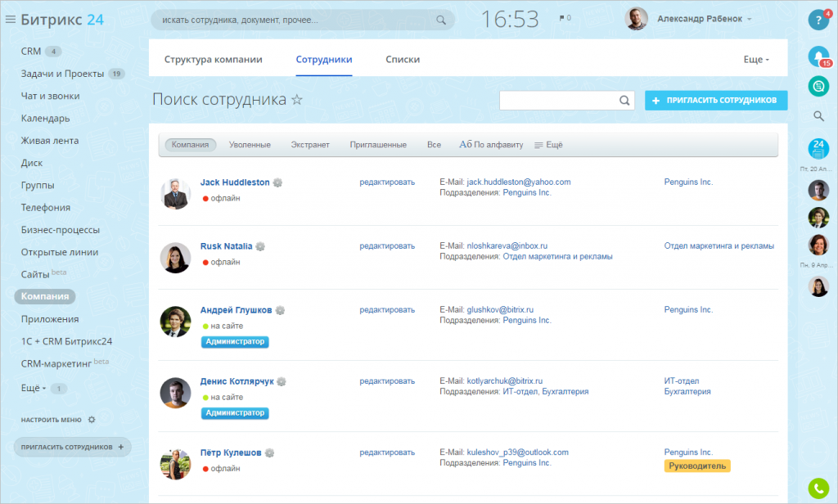Open Jack Huddleston's avatar photo
This screenshot has width=838, height=504.
click(175, 194)
